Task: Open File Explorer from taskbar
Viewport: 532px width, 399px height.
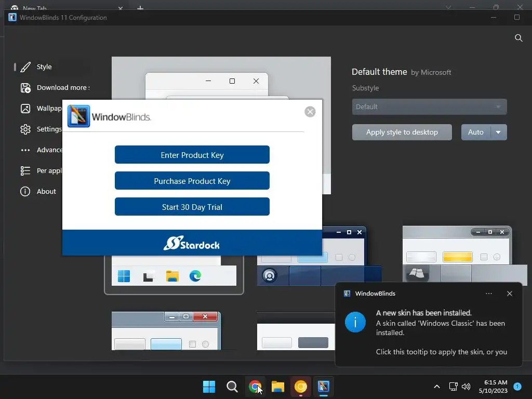Action: coord(278,387)
